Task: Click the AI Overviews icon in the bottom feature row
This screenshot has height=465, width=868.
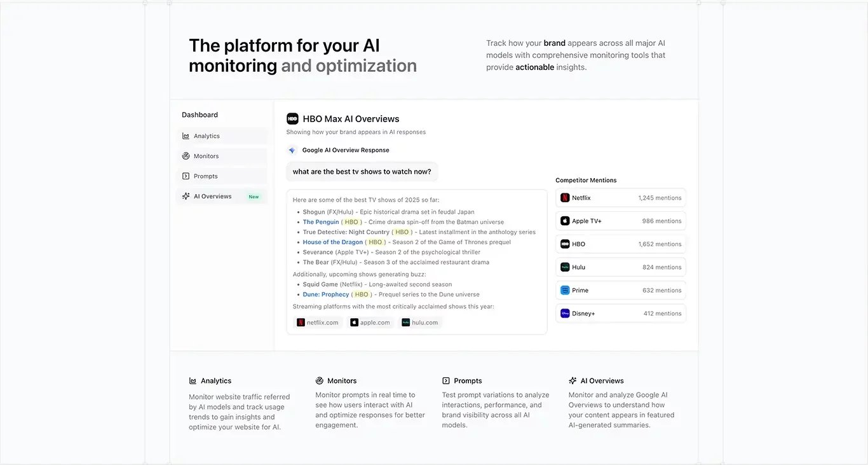Action: (x=573, y=381)
